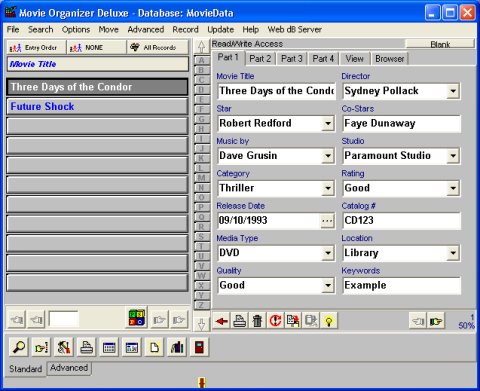Click the colorful four-square blocks icon

[x=137, y=318]
